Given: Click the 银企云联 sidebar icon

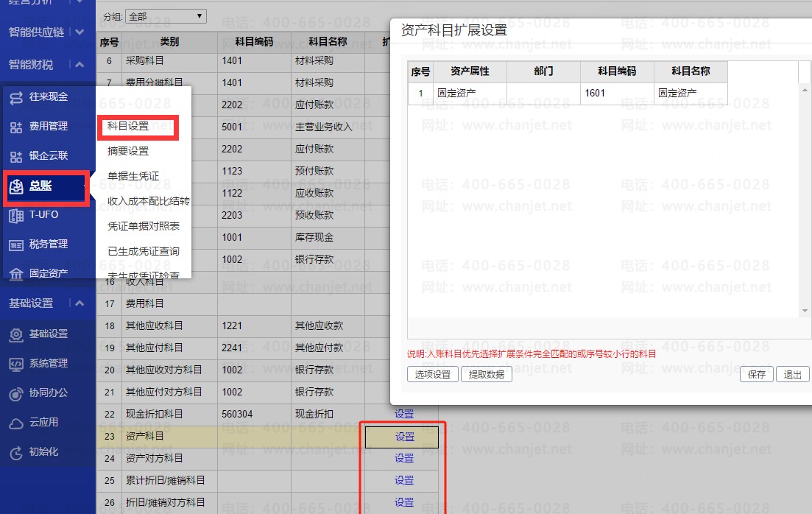Looking at the screenshot, I should coord(16,156).
